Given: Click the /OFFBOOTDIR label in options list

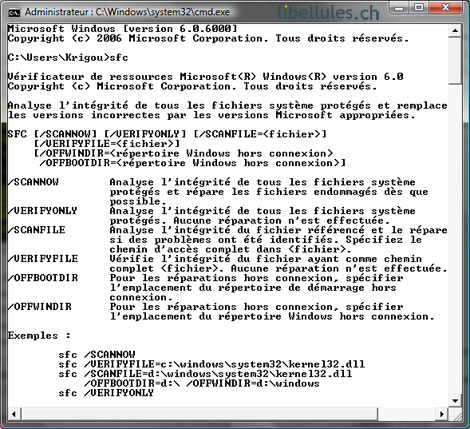Looking at the screenshot, I should click(x=43, y=278).
